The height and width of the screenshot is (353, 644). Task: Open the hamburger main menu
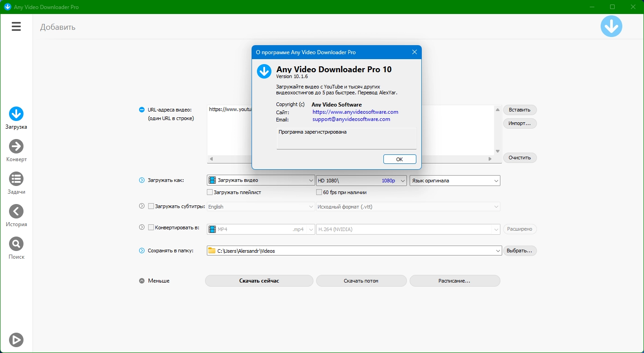click(16, 27)
